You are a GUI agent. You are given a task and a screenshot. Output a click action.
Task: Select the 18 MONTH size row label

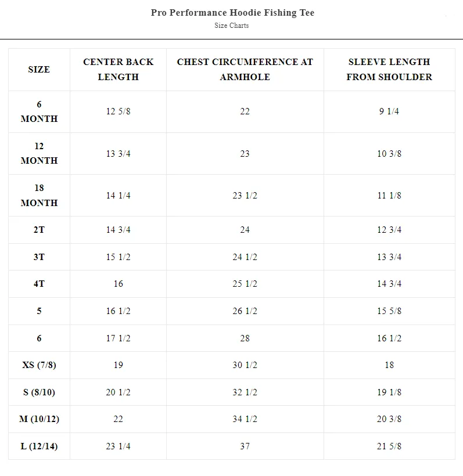39,195
